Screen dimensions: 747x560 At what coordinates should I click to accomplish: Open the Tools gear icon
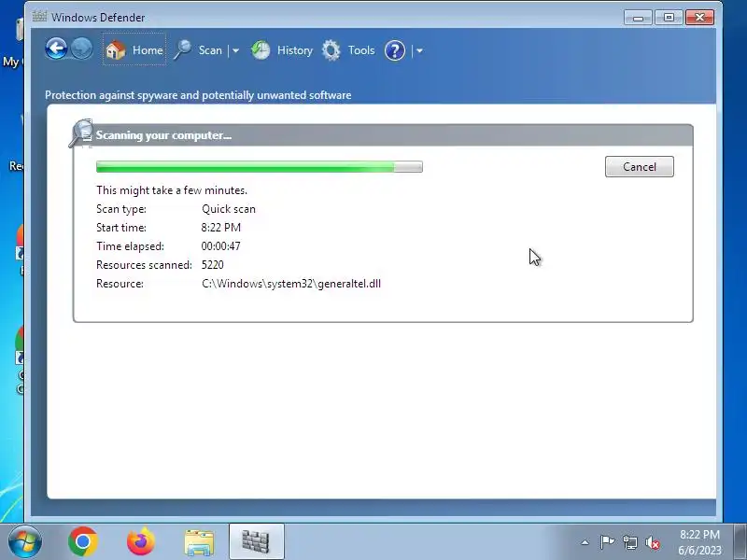[331, 50]
